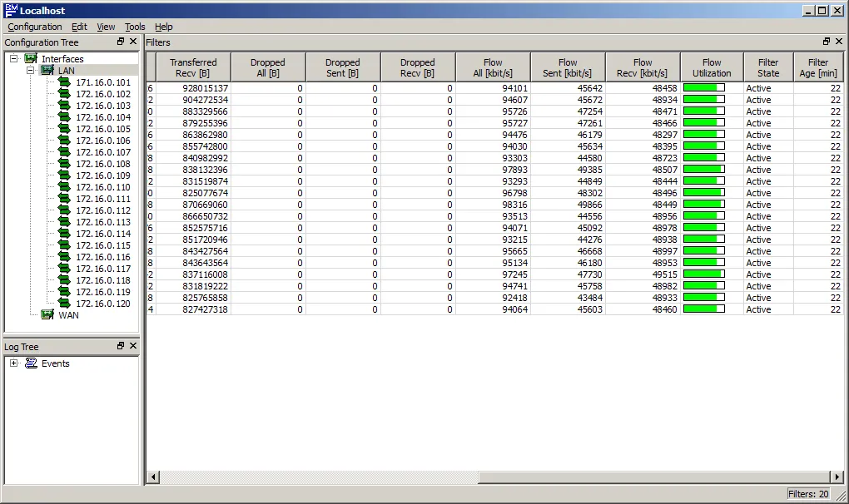Select the WAN interface icon
This screenshot has width=849, height=504.
coord(47,314)
